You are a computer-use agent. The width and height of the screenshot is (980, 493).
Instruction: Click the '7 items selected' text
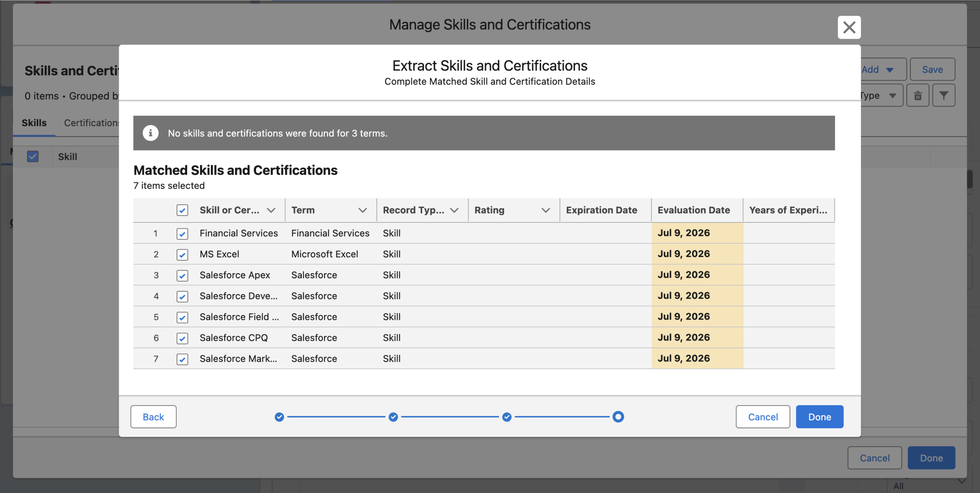coord(169,186)
